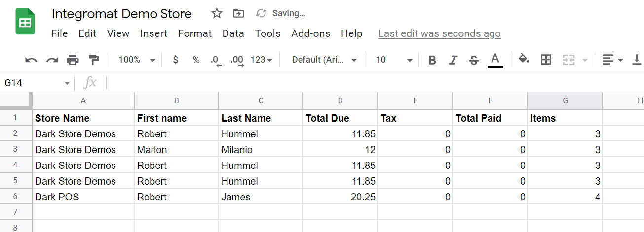Open font family Default Arial dropdown
The height and width of the screenshot is (232, 644).
point(324,60)
